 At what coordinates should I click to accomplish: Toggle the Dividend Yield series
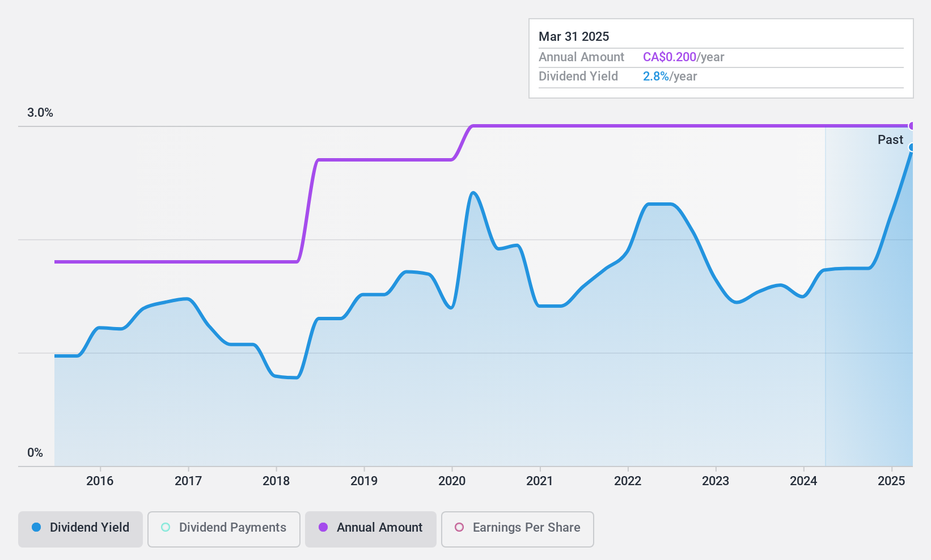pos(81,529)
